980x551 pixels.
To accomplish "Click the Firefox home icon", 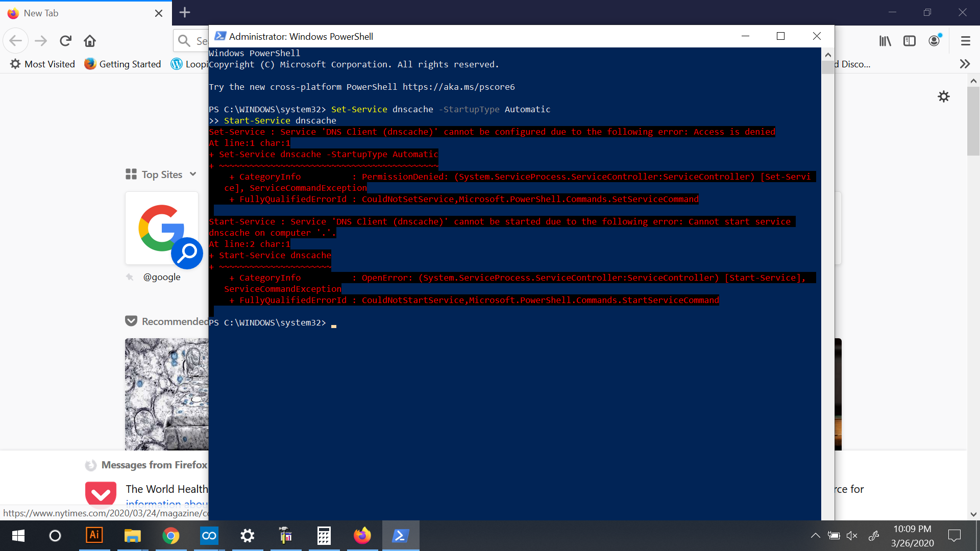I will point(90,41).
